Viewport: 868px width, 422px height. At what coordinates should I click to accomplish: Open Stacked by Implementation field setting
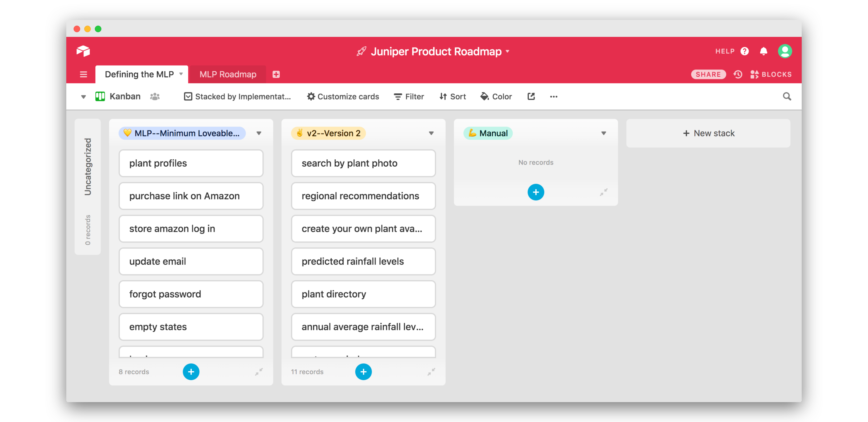237,97
